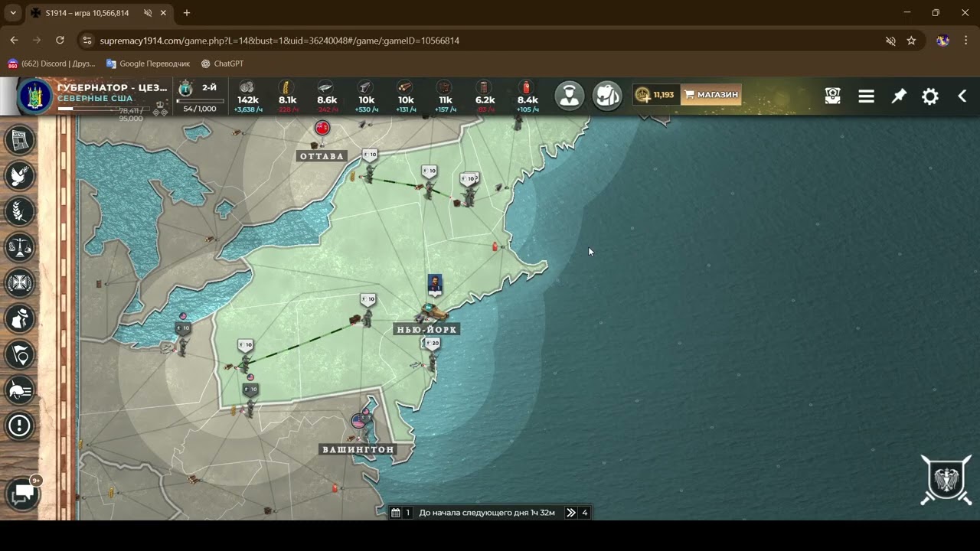
Task: Click the pushpin icon in the top bar
Action: pos(899,96)
